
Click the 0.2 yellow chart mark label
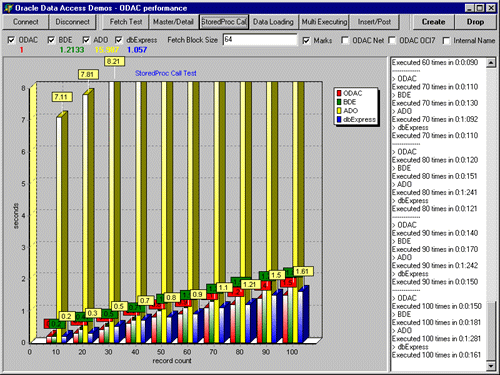pos(66,316)
